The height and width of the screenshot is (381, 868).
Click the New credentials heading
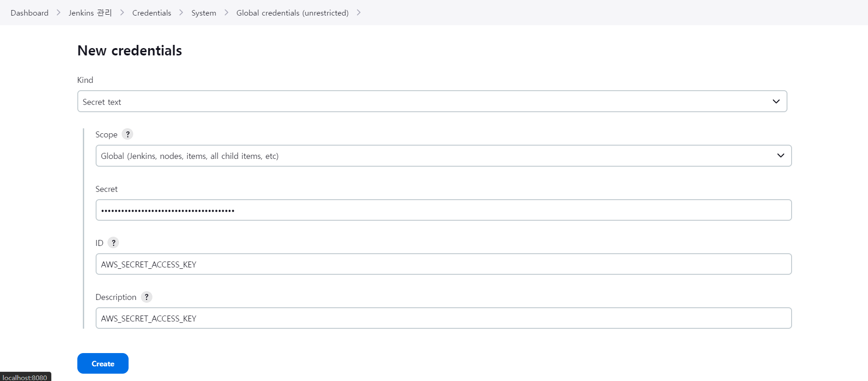(x=129, y=50)
